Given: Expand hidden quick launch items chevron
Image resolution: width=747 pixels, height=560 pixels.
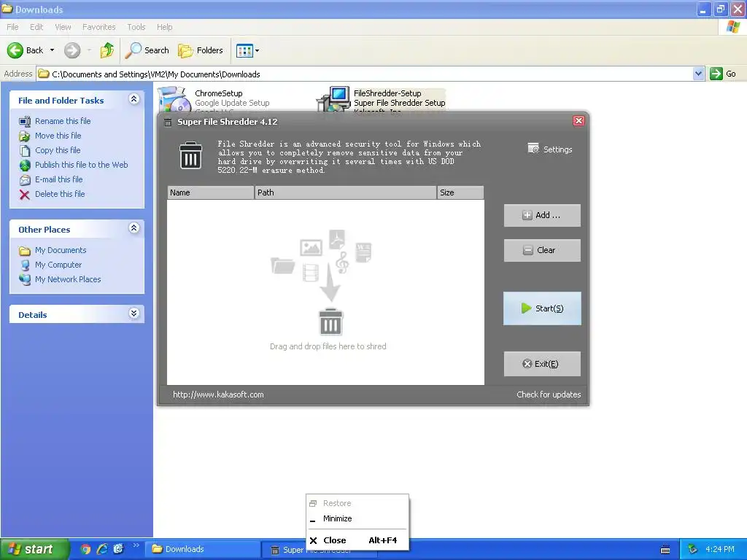Looking at the screenshot, I should [136, 545].
